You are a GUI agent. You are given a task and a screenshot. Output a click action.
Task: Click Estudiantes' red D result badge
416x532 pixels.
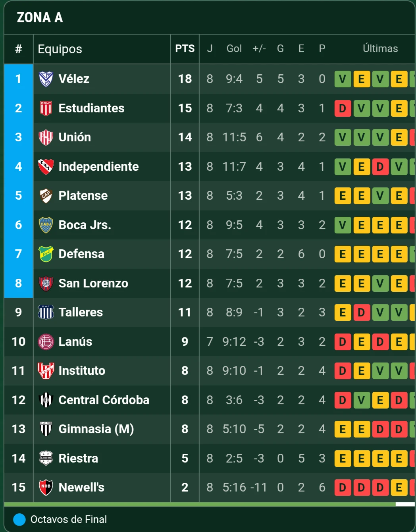(x=343, y=108)
